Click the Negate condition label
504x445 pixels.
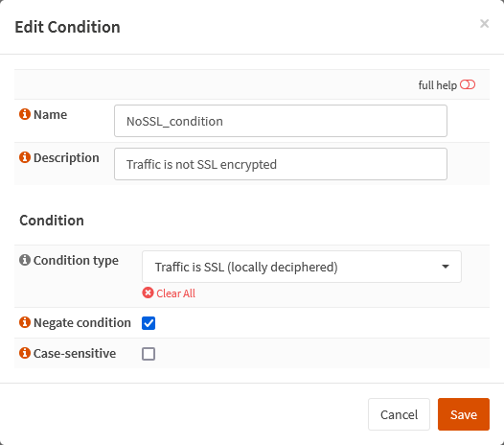tap(82, 323)
